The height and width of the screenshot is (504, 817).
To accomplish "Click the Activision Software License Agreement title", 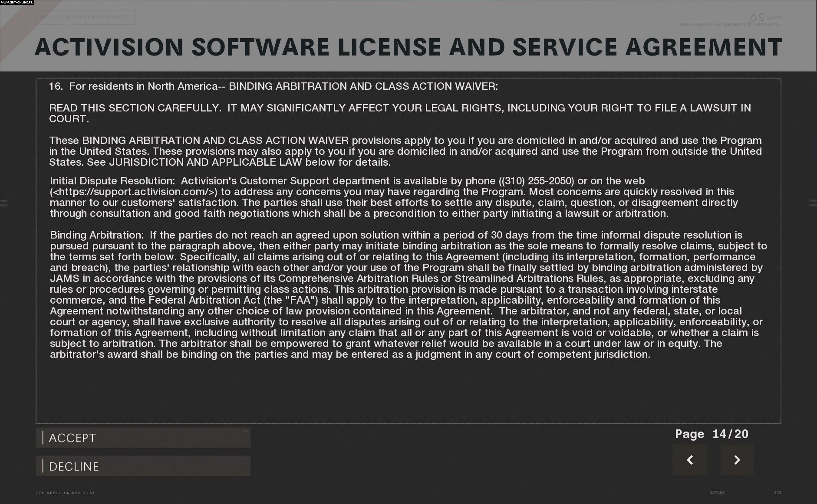I will [408, 47].
